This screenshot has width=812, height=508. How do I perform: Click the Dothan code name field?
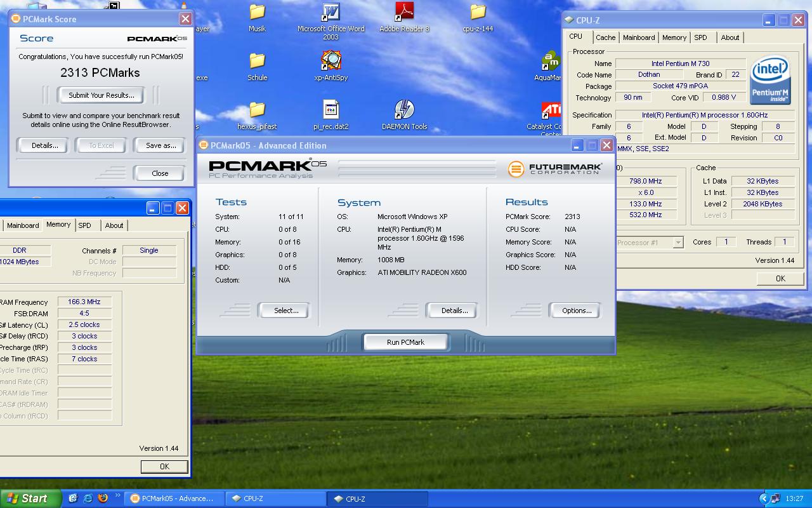[649, 74]
